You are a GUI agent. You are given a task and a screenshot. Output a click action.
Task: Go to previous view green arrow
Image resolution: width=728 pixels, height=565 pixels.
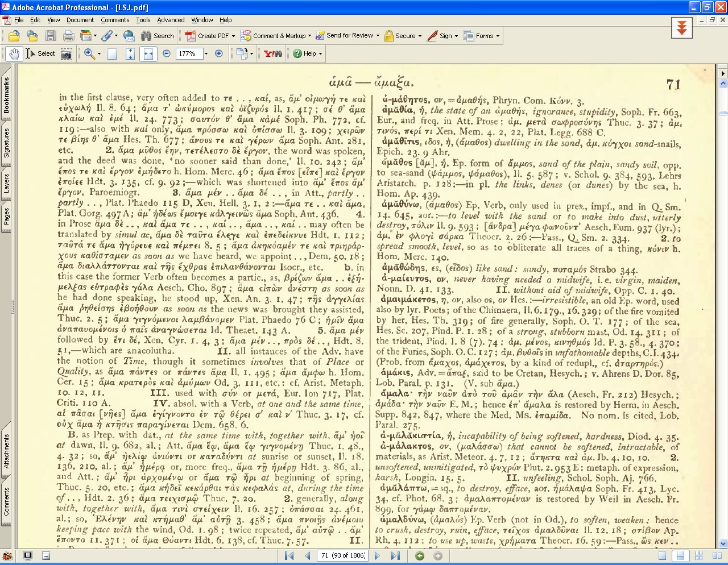coord(420,556)
